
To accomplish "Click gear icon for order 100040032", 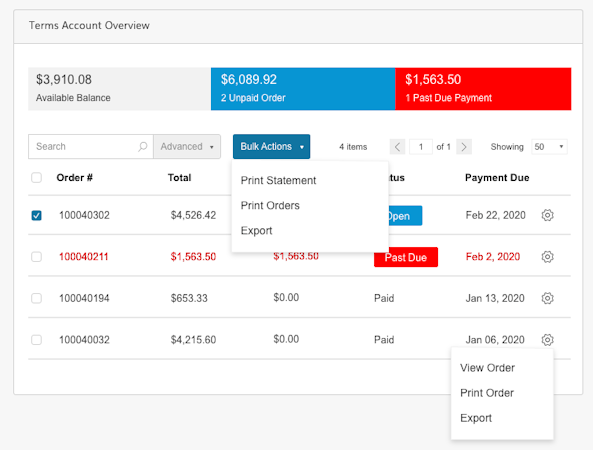I will [547, 340].
